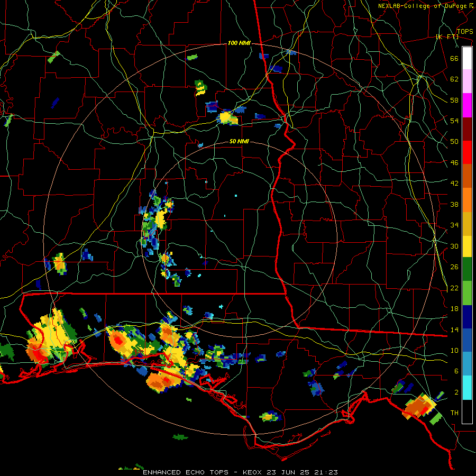Click the legend value '58'

tap(454, 100)
